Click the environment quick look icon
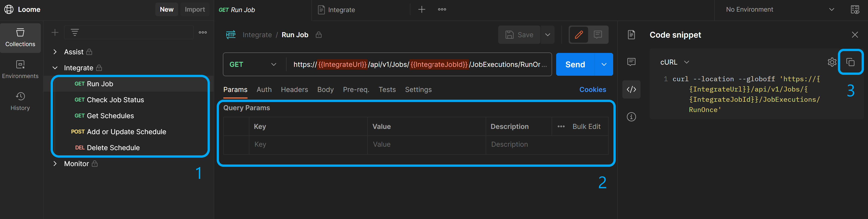Viewport: 868px width, 219px height. 855,9
